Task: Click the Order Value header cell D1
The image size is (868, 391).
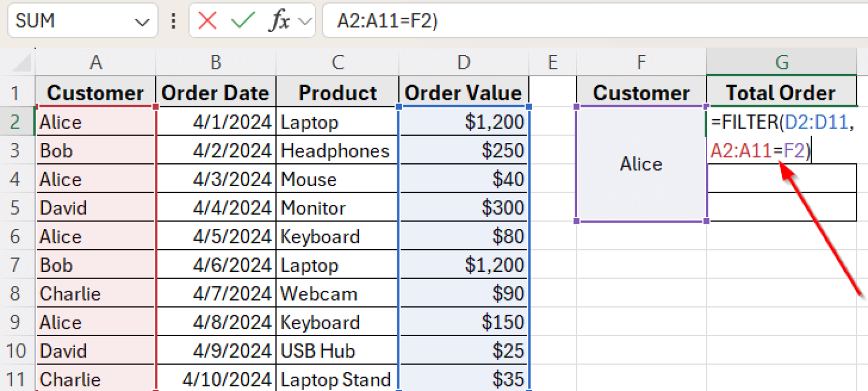Action: (x=463, y=92)
